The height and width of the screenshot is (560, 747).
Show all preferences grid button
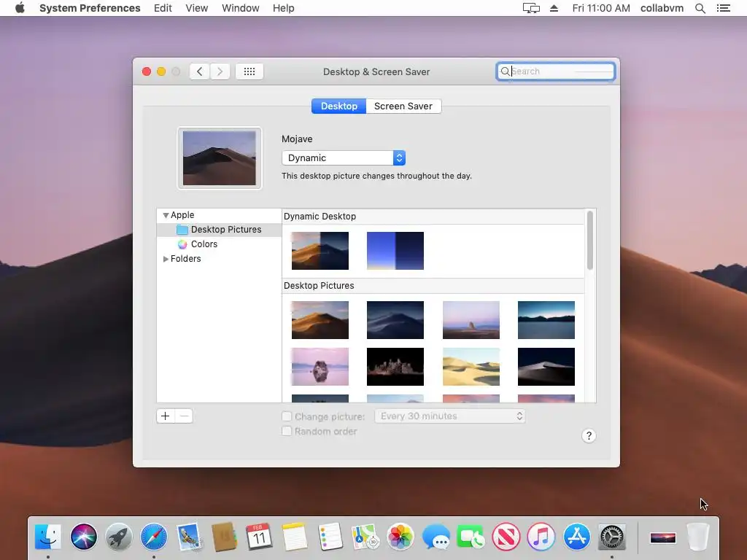(x=249, y=71)
